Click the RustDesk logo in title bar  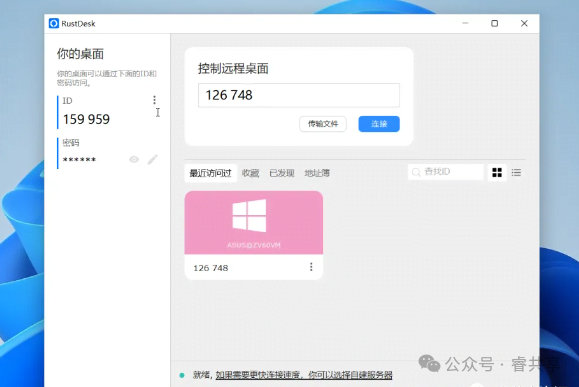(x=54, y=23)
